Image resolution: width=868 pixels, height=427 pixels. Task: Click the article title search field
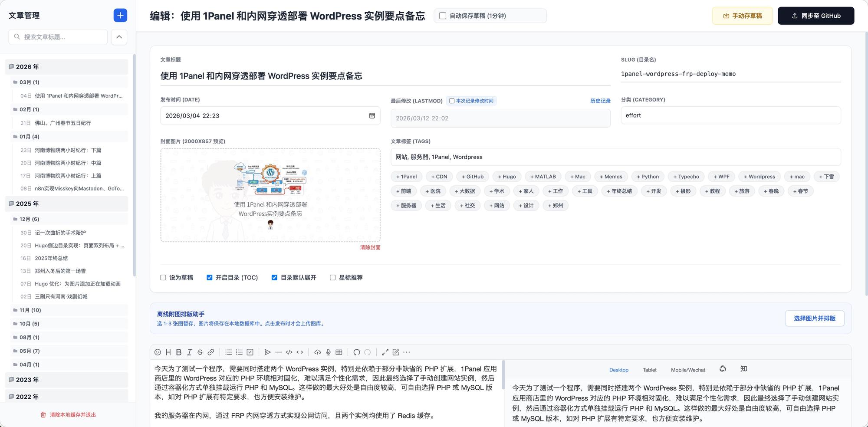[x=61, y=37]
